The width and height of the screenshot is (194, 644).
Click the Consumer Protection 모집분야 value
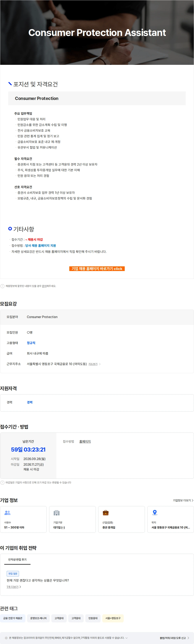pos(42,317)
